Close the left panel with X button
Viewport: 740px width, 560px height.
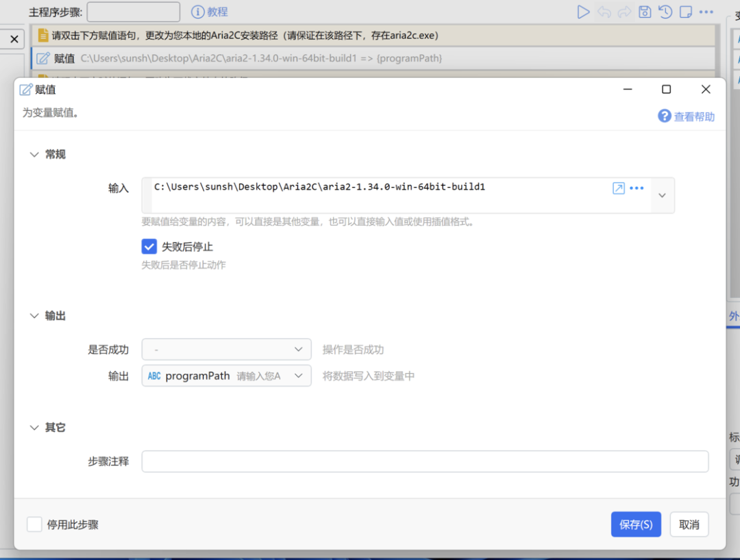coord(14,39)
